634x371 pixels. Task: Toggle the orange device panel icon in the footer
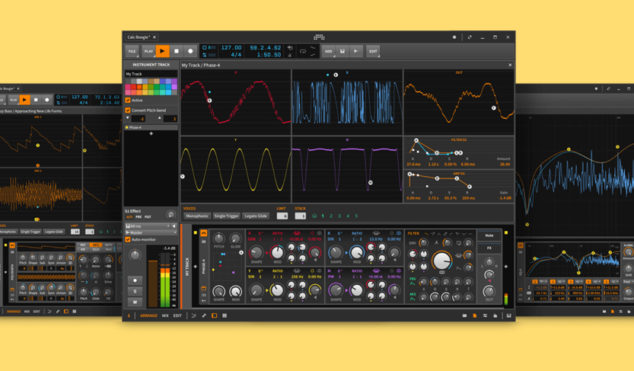coord(214,316)
